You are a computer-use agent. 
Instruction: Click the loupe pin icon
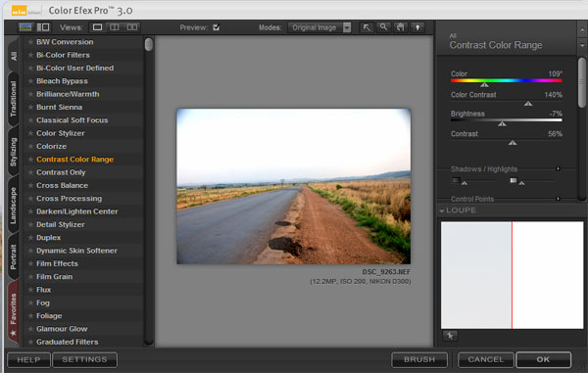pos(450,336)
